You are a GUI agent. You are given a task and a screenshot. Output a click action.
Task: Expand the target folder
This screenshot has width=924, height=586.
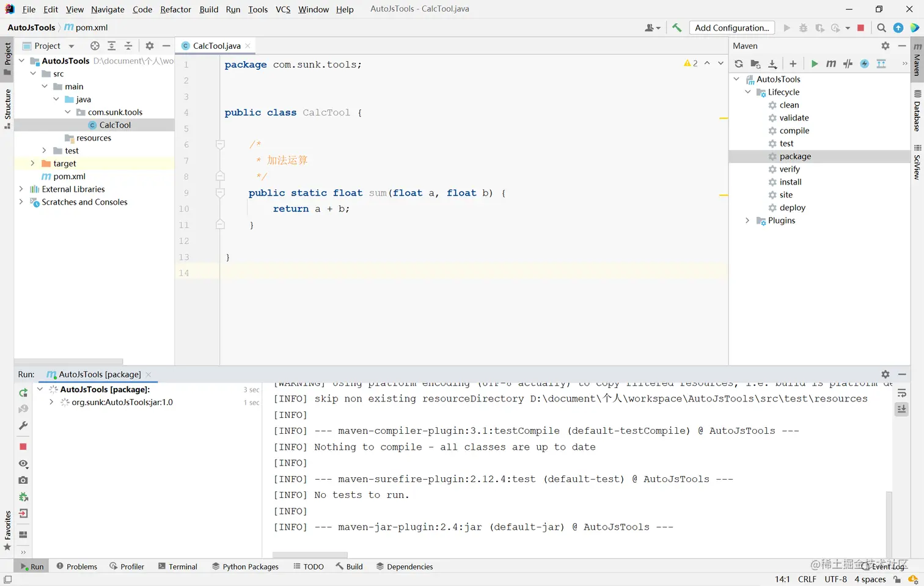(32, 163)
